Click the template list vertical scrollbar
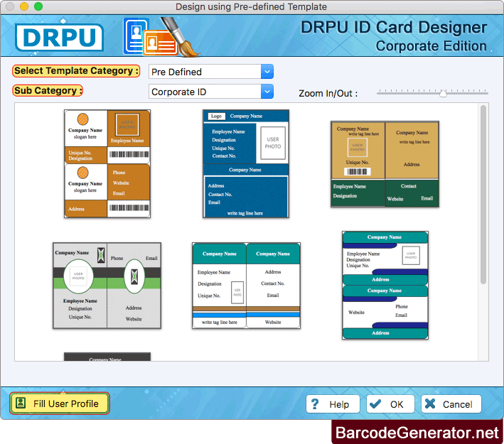This screenshot has width=504, height=444. 483,195
